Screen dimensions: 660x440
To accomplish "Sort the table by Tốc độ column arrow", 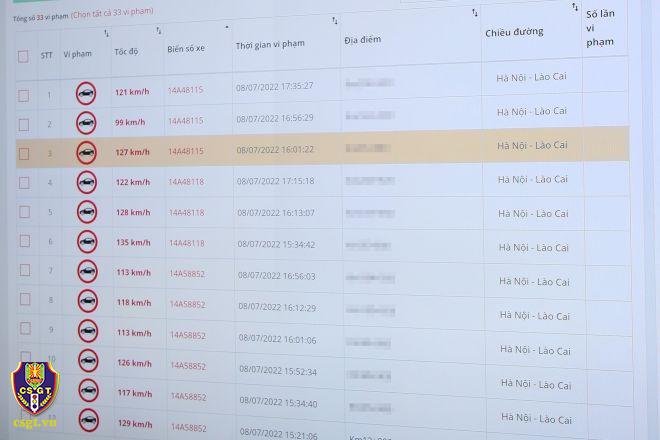I will coord(106,34).
